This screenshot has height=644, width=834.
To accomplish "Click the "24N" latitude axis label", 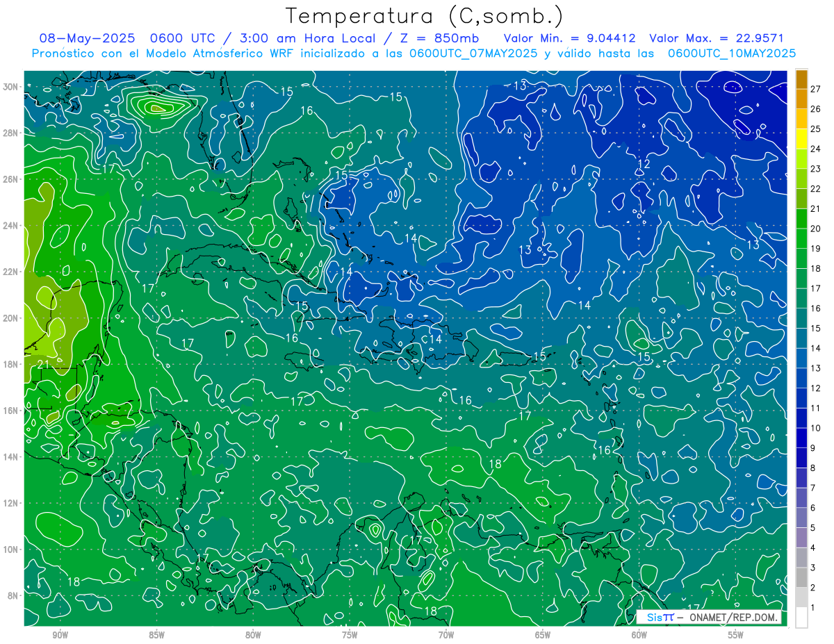I will [11, 226].
